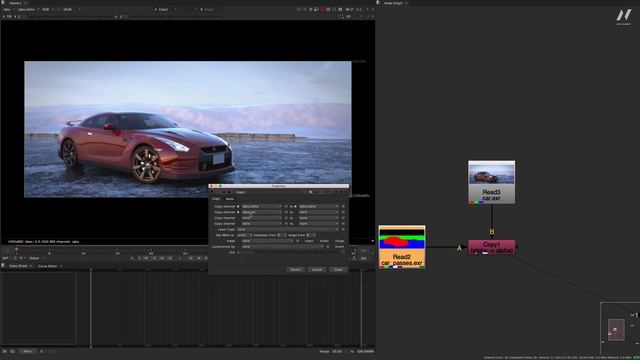Click the Node Graph pane menu icon
This screenshot has width=640, height=360.
[x=378, y=3]
